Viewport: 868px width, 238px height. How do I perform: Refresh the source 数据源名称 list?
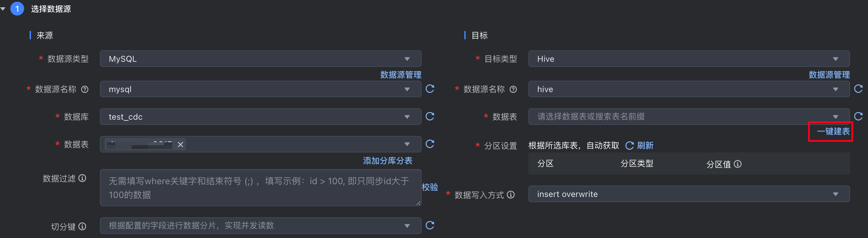pyautogui.click(x=430, y=89)
